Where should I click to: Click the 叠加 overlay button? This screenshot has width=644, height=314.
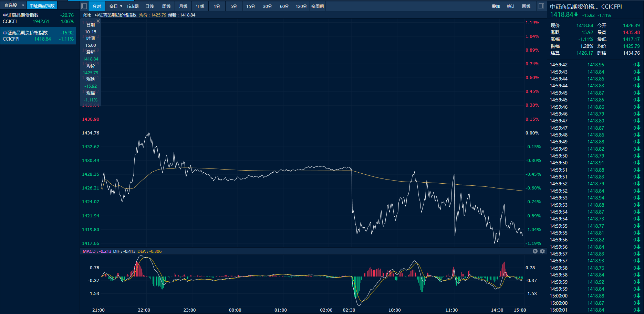[496, 6]
